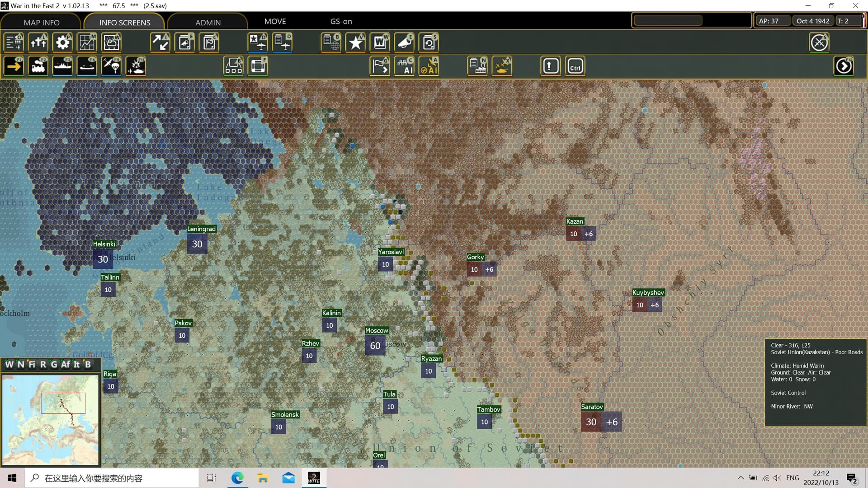Select naval transport warship icon (F3)
868x488 pixels.
[x=63, y=66]
